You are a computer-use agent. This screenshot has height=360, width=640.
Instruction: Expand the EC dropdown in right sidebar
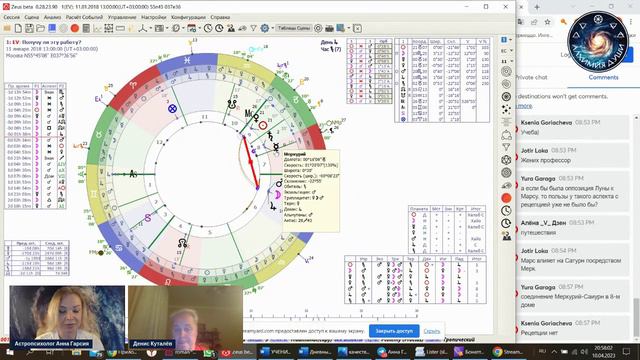(511, 51)
